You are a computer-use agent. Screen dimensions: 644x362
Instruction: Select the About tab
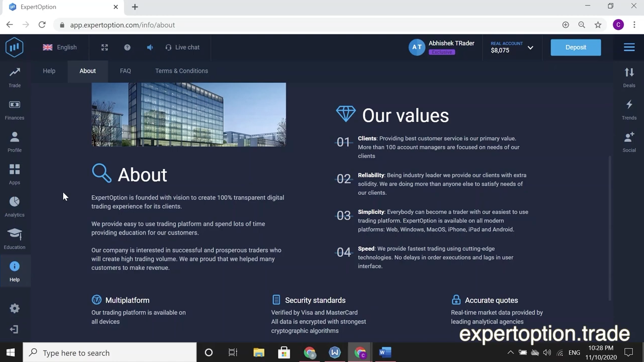(x=87, y=71)
